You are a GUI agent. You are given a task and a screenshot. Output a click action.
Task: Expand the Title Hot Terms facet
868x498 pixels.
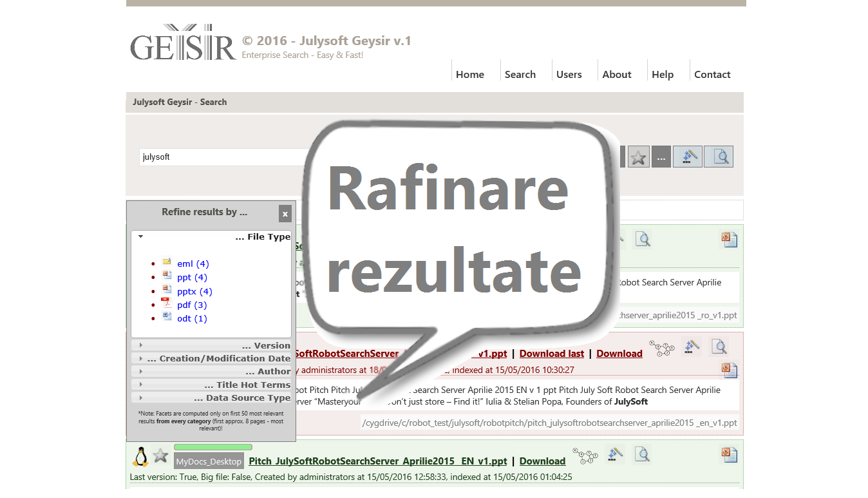pos(211,385)
